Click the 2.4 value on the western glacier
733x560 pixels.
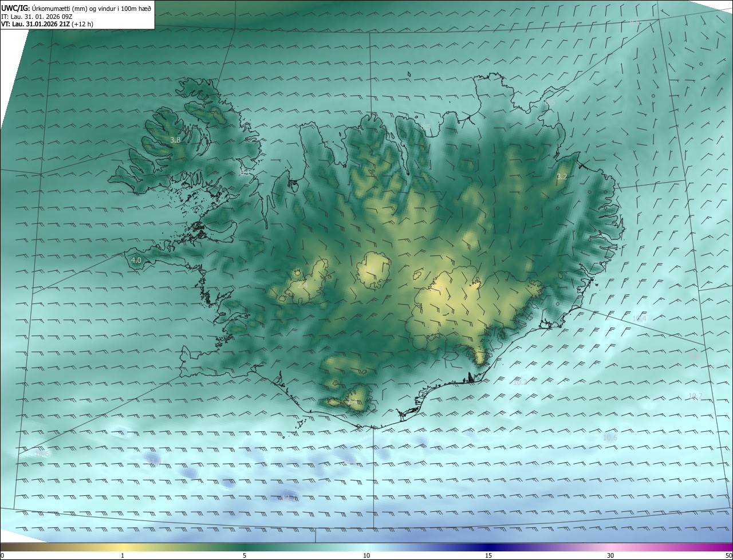[x=303, y=285]
